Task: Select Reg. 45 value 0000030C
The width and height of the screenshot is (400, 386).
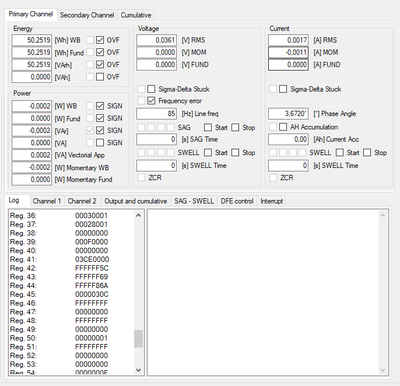Action: pyautogui.click(x=92, y=294)
